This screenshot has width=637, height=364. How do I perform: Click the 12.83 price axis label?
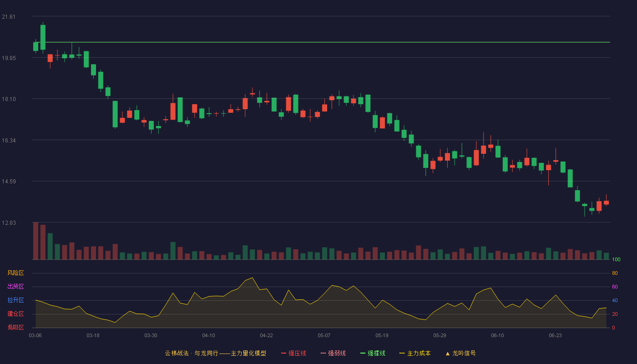[9, 222]
